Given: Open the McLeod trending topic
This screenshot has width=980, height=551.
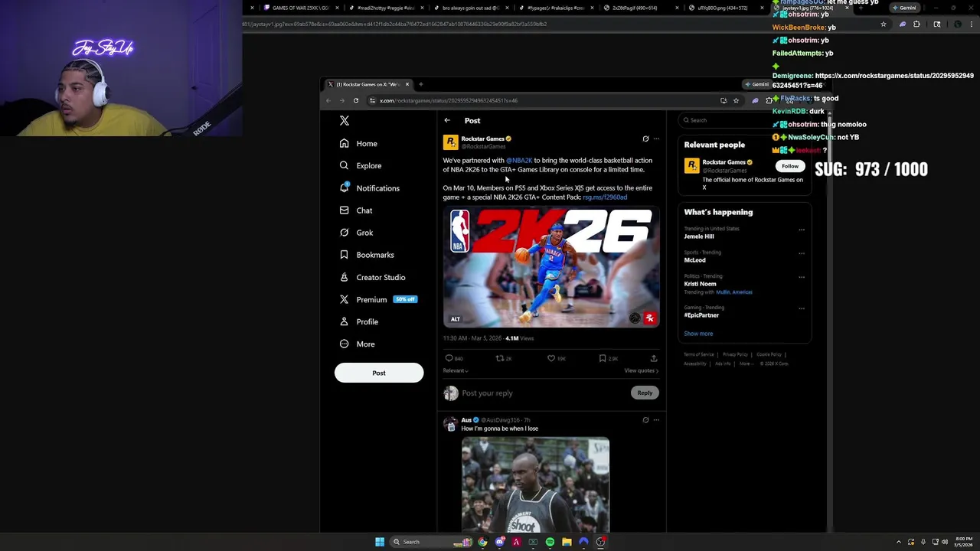Looking at the screenshot, I should [x=695, y=260].
